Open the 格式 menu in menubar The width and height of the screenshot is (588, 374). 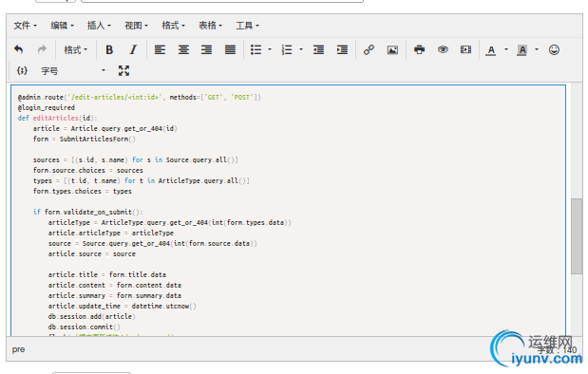click(x=173, y=26)
